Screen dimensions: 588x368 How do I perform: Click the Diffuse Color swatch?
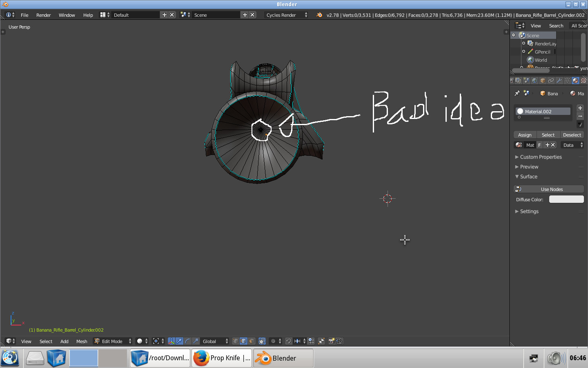coord(566,200)
